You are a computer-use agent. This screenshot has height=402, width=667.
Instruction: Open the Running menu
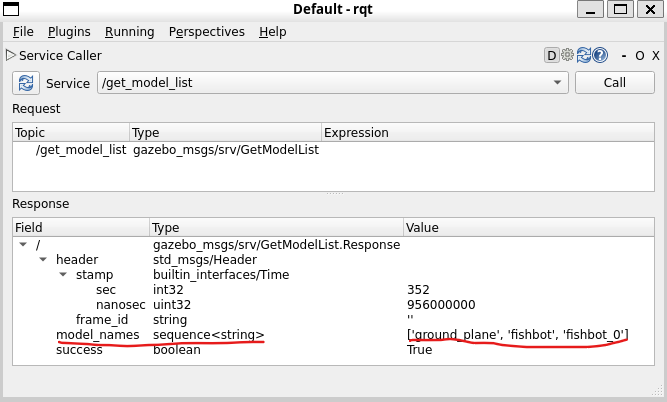pos(130,32)
